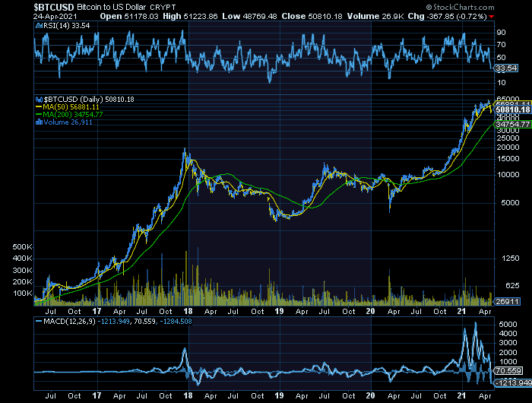Click the $BTCUSD (Daily) 50810.18 legend
The width and height of the screenshot is (532, 403).
89,99
